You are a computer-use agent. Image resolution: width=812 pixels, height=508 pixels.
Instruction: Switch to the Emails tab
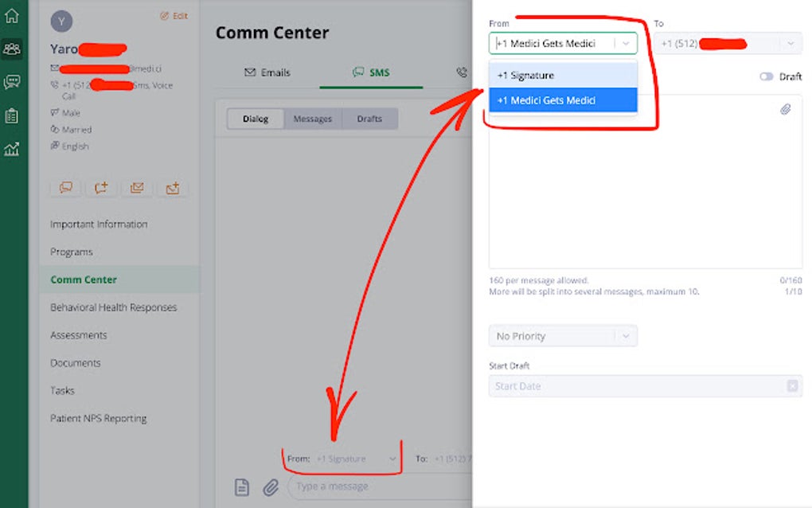click(267, 72)
